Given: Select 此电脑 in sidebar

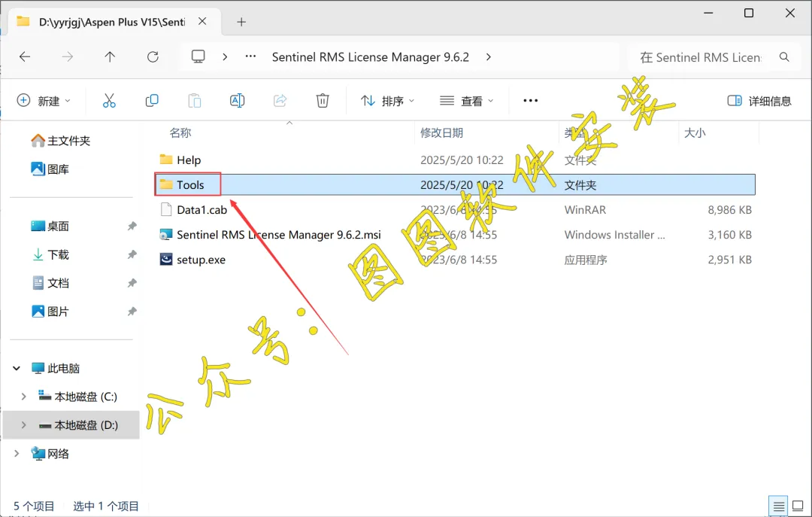Looking at the screenshot, I should 56,368.
